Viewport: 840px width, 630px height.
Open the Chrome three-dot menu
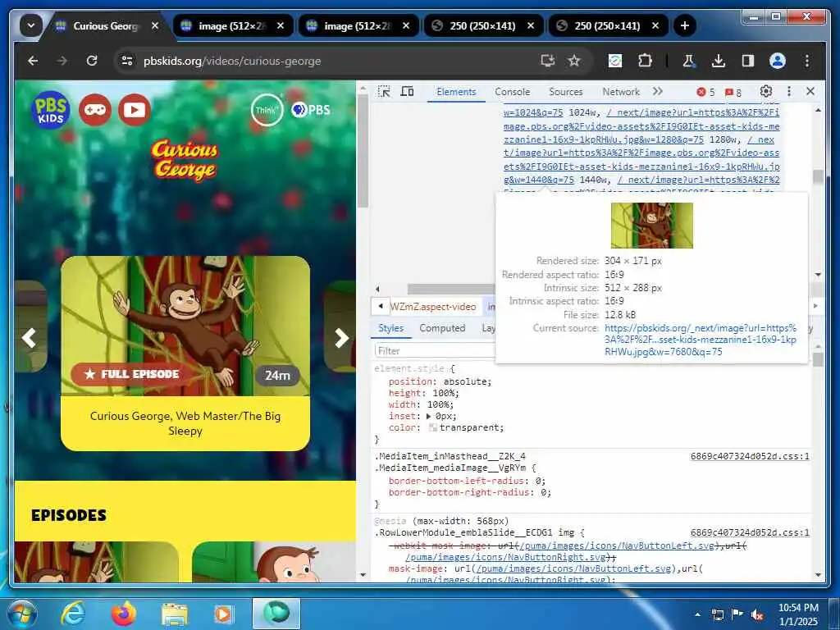pyautogui.click(x=807, y=61)
